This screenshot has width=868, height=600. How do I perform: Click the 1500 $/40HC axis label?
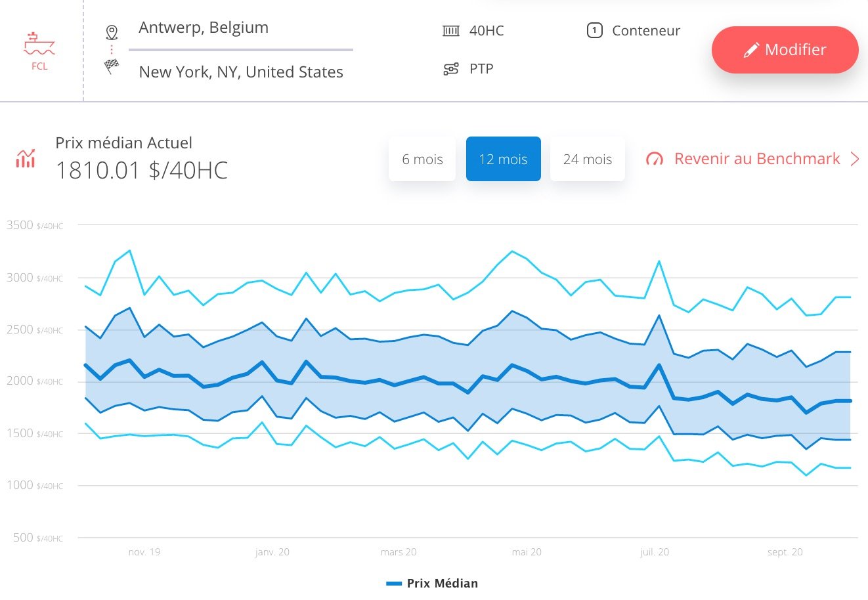[x=35, y=433]
